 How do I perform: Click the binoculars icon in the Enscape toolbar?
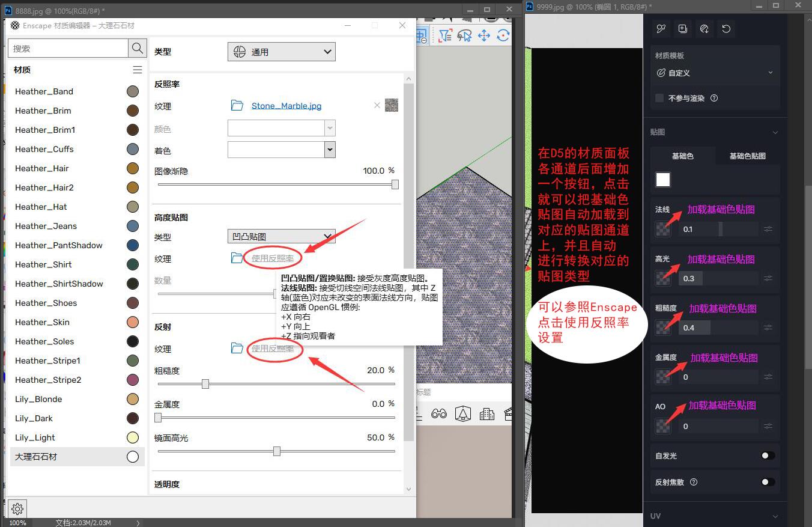pos(439,413)
